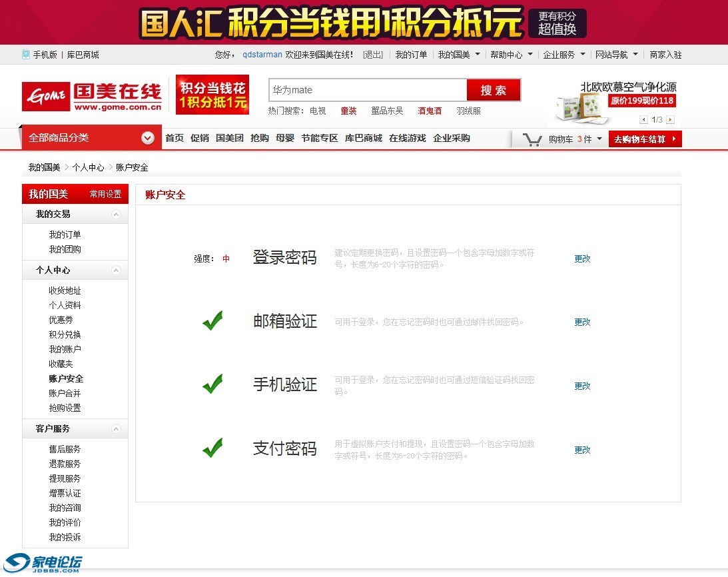Open the 网站导航 dropdown
Viewport: 728px width, 577px height.
[x=613, y=55]
